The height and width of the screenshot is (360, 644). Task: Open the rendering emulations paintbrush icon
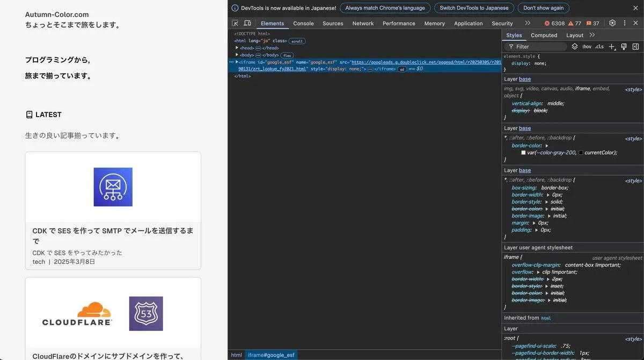coord(624,47)
